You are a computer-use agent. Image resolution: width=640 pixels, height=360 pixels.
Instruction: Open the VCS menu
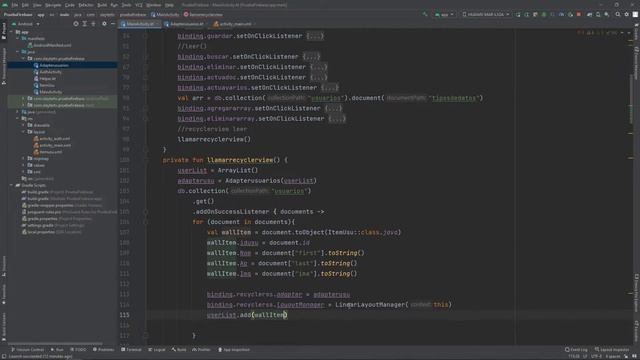(139, 5)
